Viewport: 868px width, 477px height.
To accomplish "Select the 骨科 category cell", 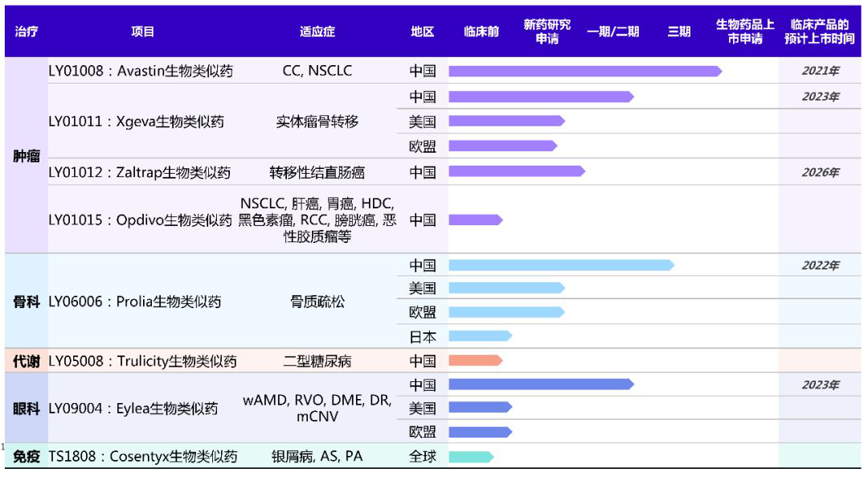I will (26, 302).
